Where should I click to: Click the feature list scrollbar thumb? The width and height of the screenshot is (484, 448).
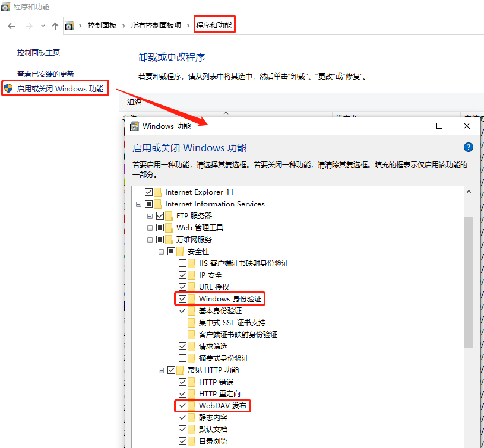tap(469, 282)
